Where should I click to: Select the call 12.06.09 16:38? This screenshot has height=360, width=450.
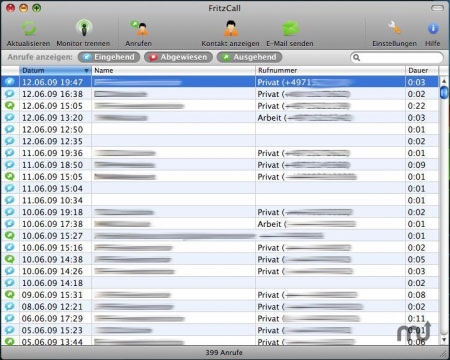pyautogui.click(x=220, y=94)
